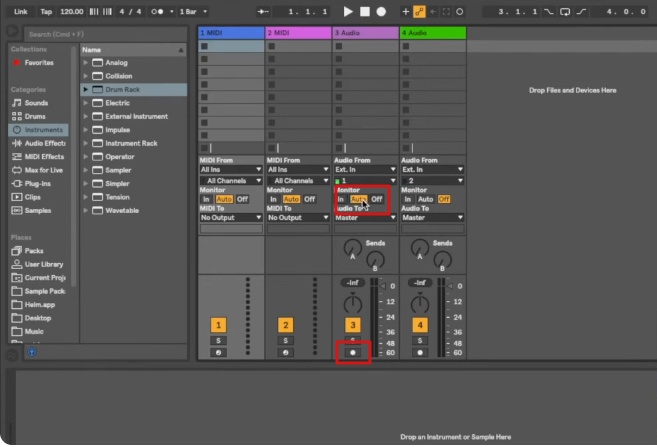Toggle the Automation Arm button in transport

point(419,12)
